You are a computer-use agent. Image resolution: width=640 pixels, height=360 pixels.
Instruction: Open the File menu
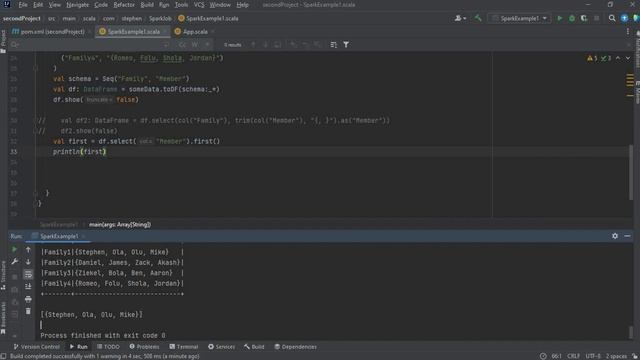(x=23, y=5)
